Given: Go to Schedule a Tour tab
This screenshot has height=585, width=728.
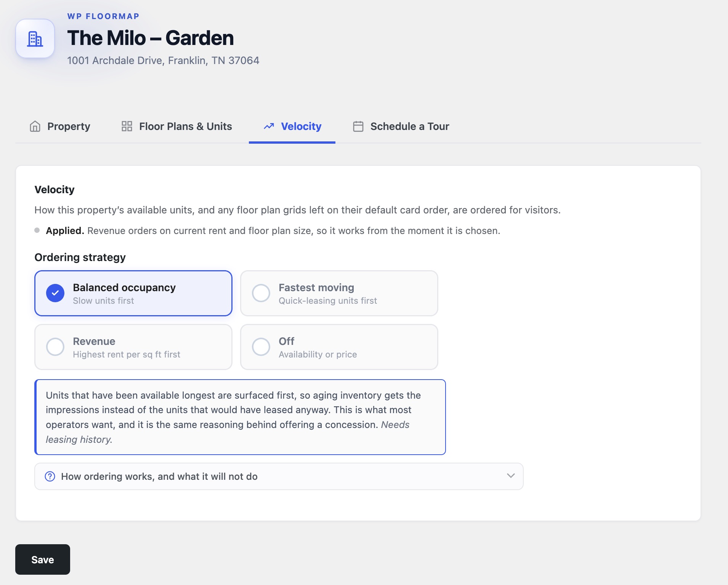Looking at the screenshot, I should 401,126.
